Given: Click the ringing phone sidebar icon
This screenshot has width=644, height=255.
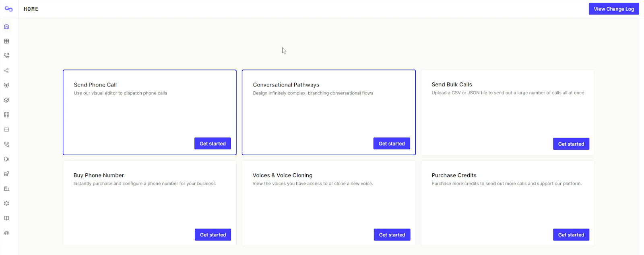Looking at the screenshot, I should click(x=6, y=144).
